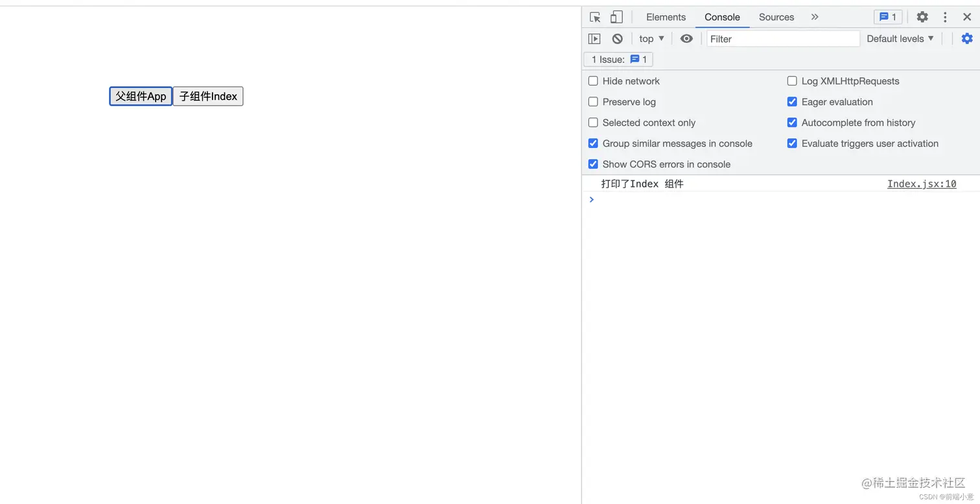980x504 pixels.
Task: Open the top JavaScript context dropdown
Action: (x=652, y=39)
